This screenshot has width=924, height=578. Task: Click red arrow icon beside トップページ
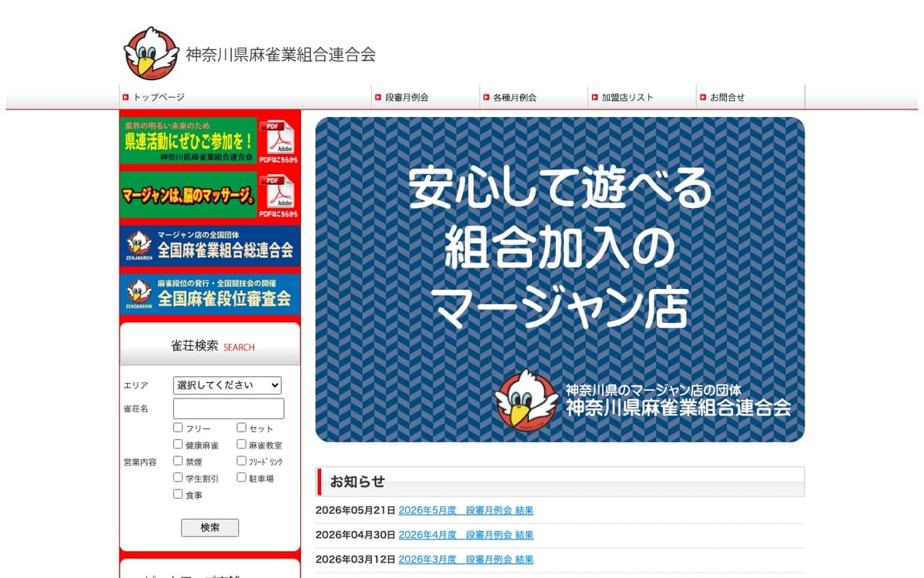point(126,97)
